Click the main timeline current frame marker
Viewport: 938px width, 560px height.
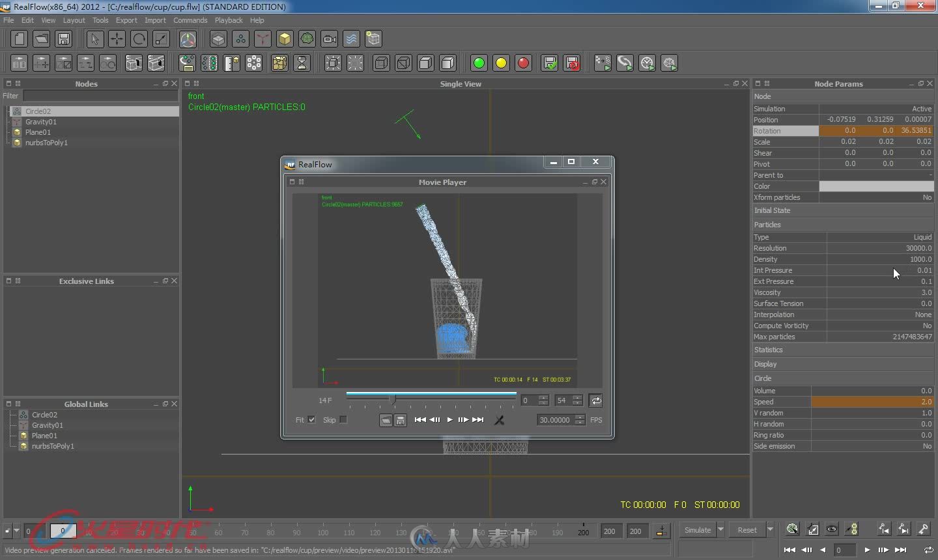point(63,531)
